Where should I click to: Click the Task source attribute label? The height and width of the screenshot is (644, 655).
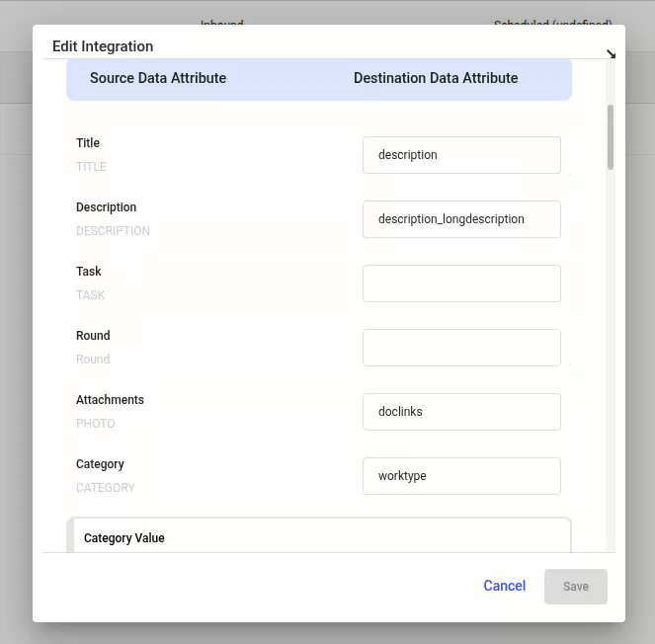89,272
